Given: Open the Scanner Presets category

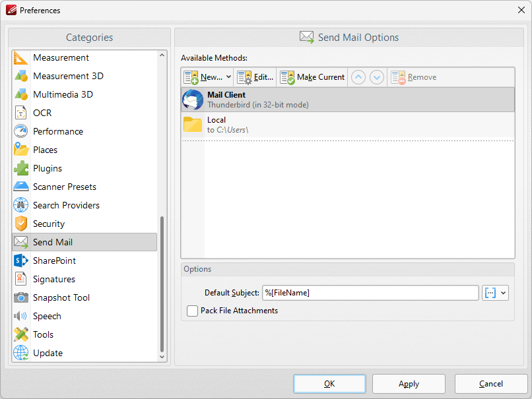Looking at the screenshot, I should click(84, 187).
